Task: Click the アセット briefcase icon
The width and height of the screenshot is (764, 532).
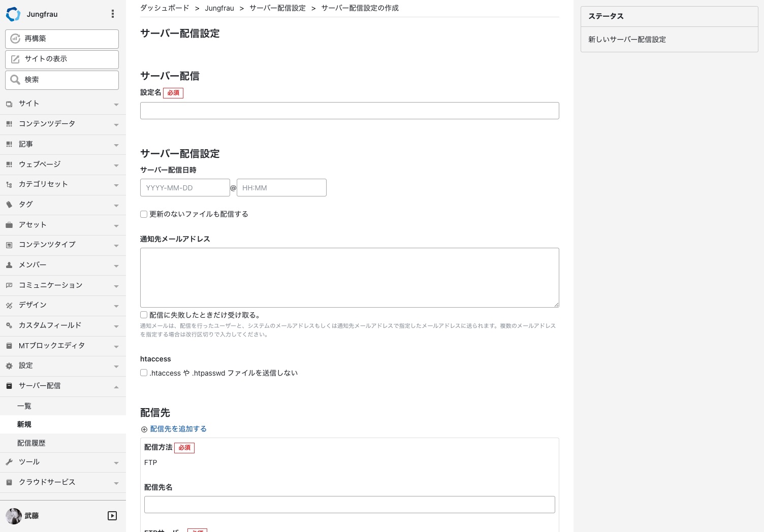Action: click(x=9, y=225)
